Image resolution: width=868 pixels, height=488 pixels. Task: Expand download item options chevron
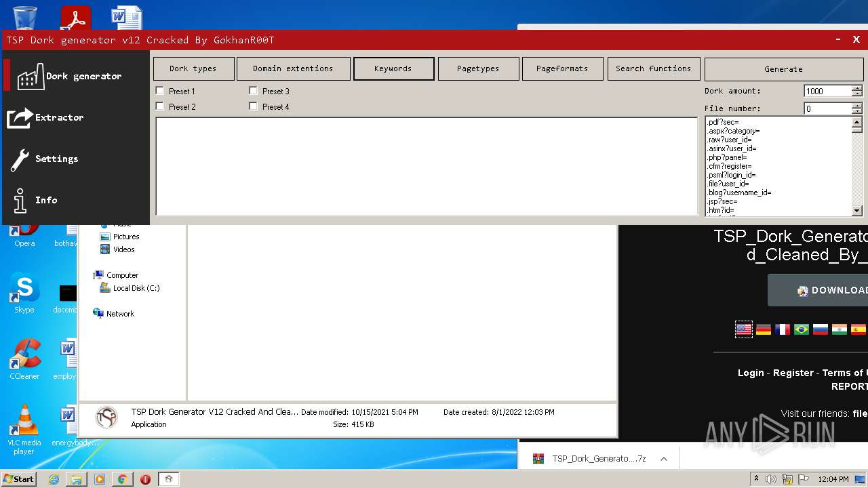click(x=664, y=459)
